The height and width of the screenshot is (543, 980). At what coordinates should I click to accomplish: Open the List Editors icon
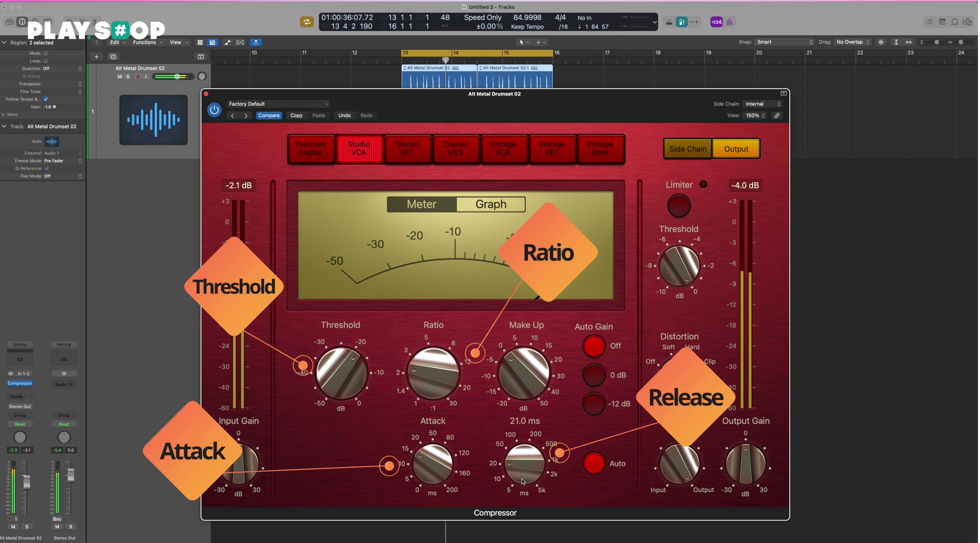tap(929, 22)
